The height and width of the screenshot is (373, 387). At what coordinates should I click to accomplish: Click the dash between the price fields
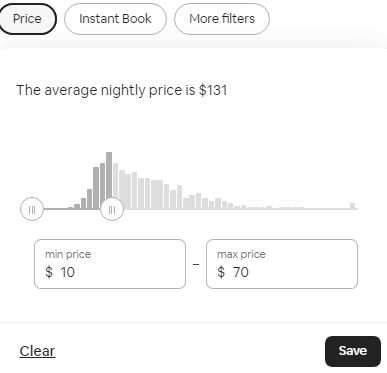pyautogui.click(x=196, y=265)
